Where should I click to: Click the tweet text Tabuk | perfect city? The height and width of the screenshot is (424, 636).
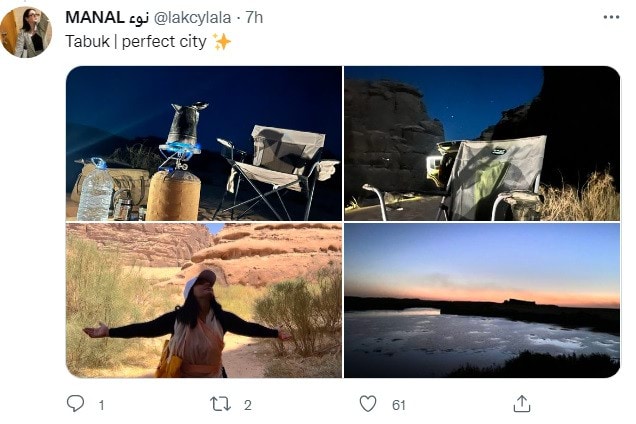pos(136,41)
